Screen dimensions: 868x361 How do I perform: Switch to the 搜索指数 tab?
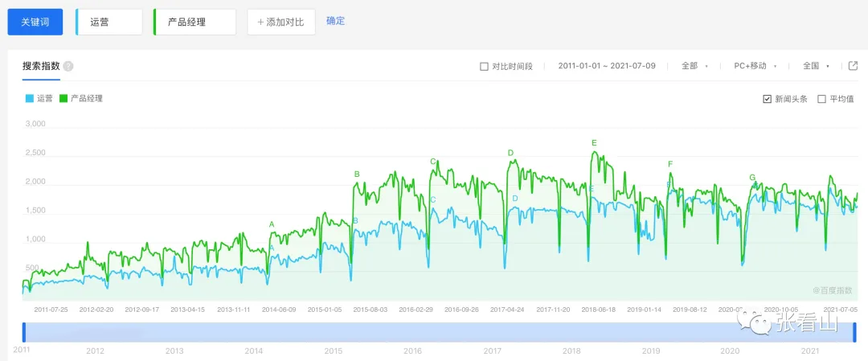pos(41,66)
